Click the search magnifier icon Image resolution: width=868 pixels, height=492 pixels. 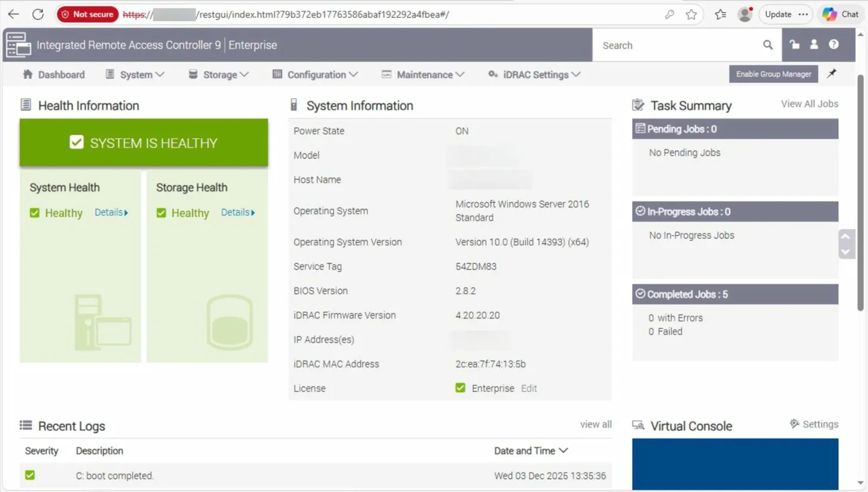tap(768, 45)
